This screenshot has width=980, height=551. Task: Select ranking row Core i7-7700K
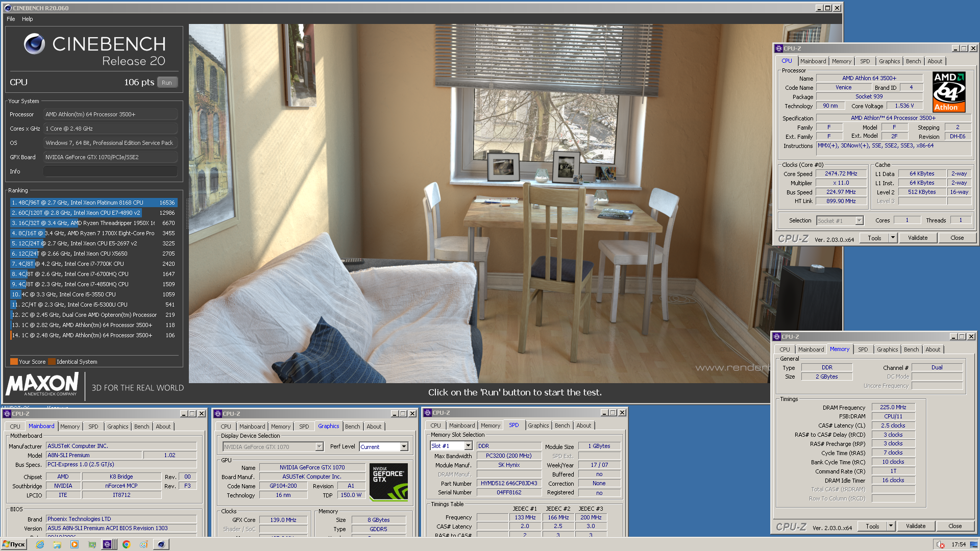[x=93, y=264]
